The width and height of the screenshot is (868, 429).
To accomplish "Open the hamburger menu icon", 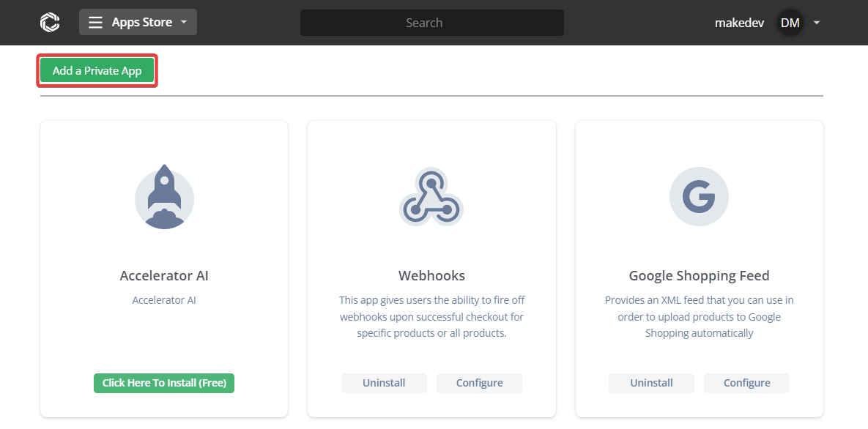I will click(95, 23).
